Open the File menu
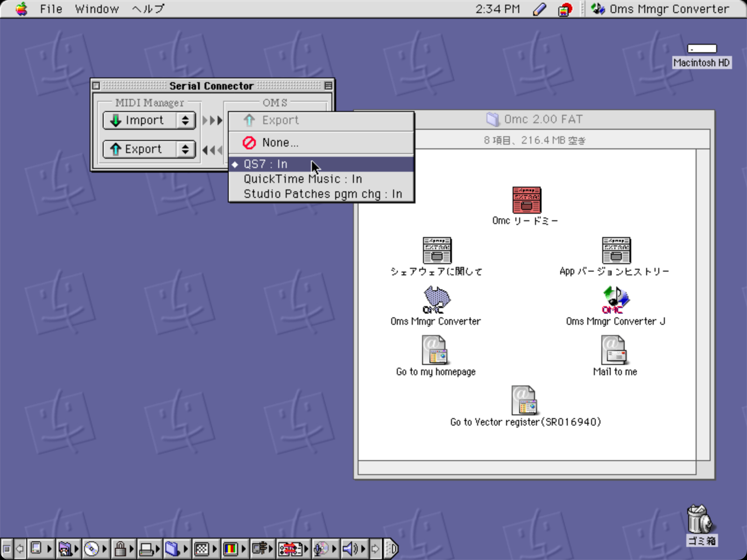 click(x=50, y=9)
